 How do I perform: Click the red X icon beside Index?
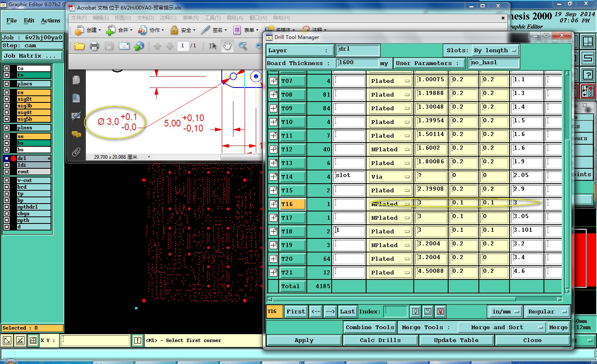[x=440, y=311]
